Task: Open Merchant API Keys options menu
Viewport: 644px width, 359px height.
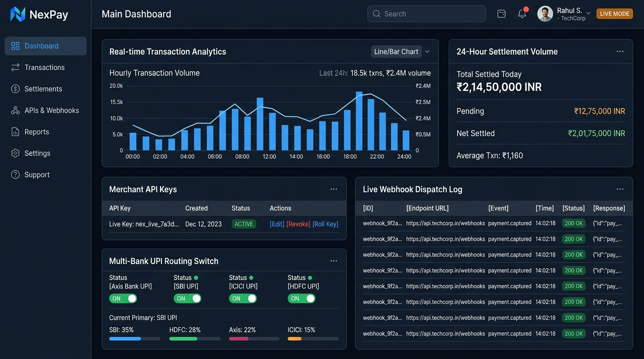Action: (334, 189)
